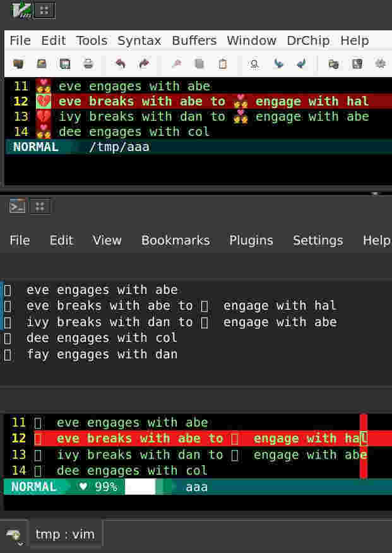Click the Cut icon in gVim toolbar
Image resolution: width=392 pixels, height=553 pixels.
pyautogui.click(x=177, y=64)
